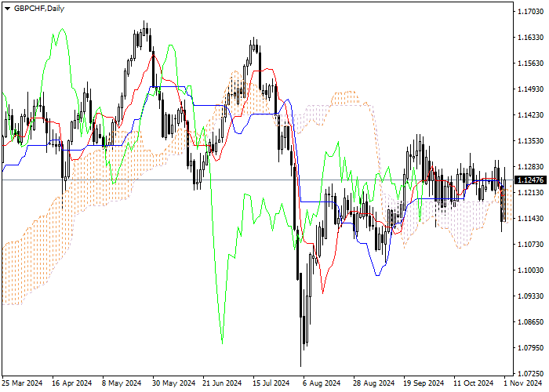Click price scale value 1.15630
Viewport: 549px width, 392px height.
pos(530,63)
